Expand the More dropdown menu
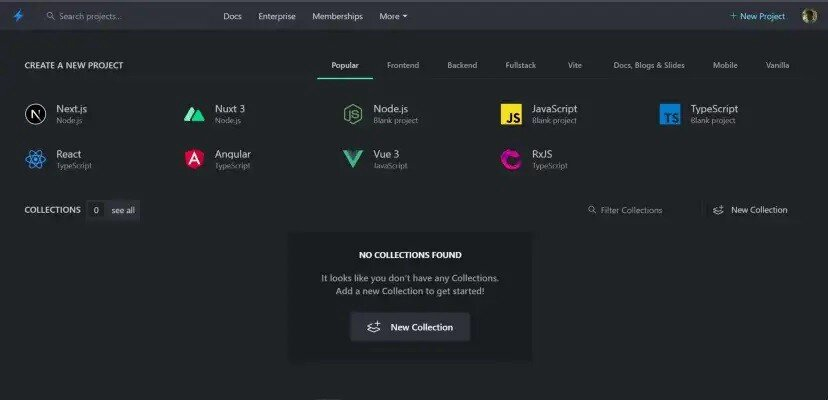The height and width of the screenshot is (400, 828). coord(393,16)
